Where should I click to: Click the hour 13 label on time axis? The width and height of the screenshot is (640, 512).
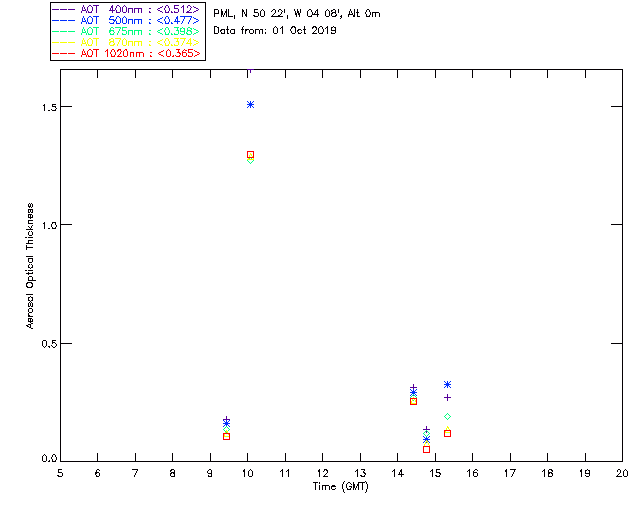coord(360,473)
